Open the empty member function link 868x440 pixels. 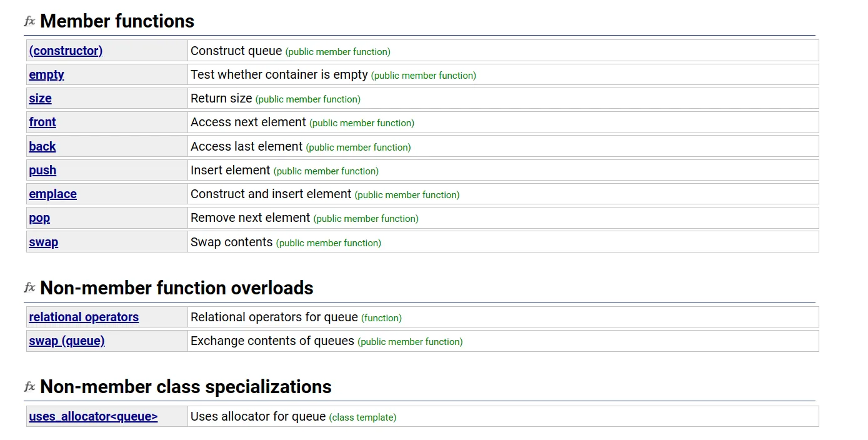tap(46, 74)
